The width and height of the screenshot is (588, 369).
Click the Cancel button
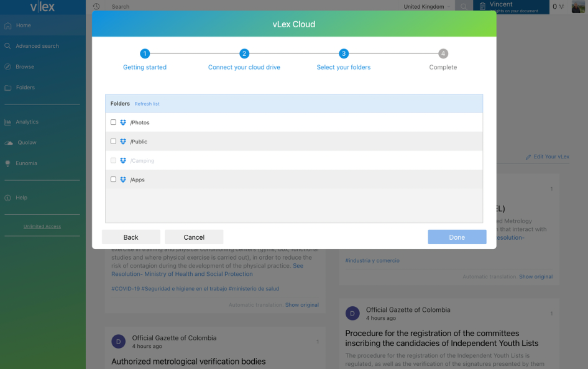194,237
